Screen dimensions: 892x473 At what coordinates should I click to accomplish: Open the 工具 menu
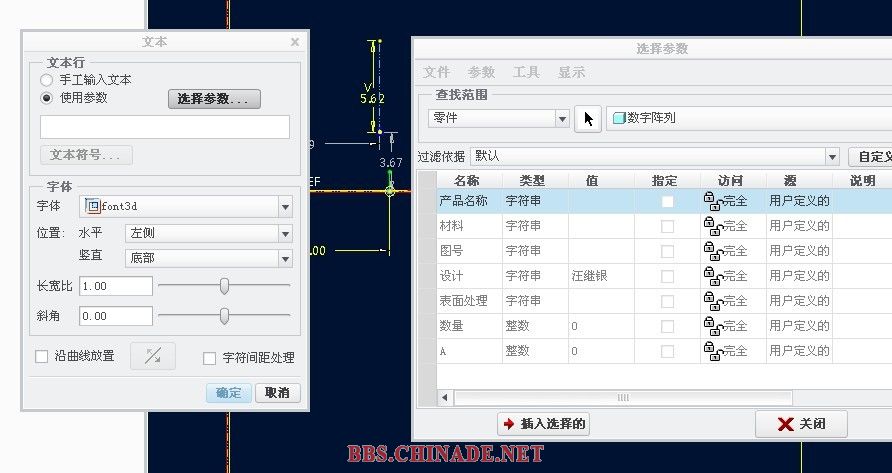pos(526,72)
